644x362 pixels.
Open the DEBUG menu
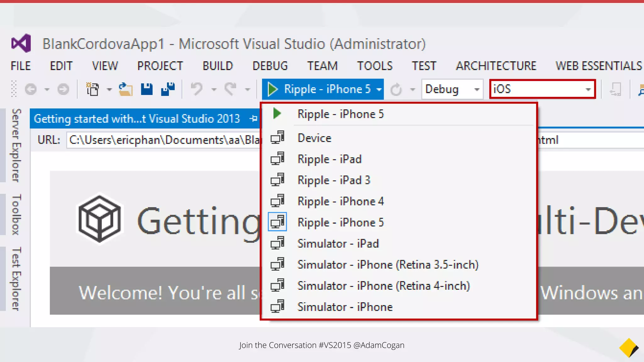[270, 66]
